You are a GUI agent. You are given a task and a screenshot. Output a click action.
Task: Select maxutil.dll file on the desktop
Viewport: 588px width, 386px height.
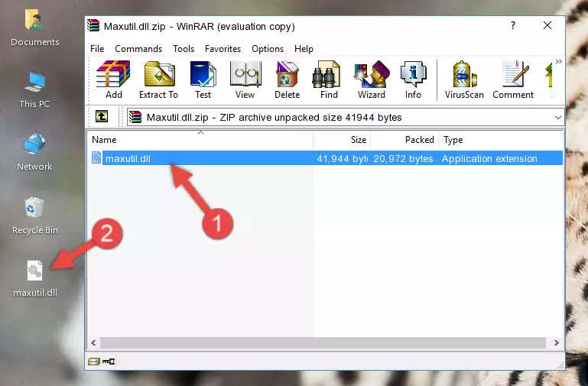pyautogui.click(x=35, y=279)
